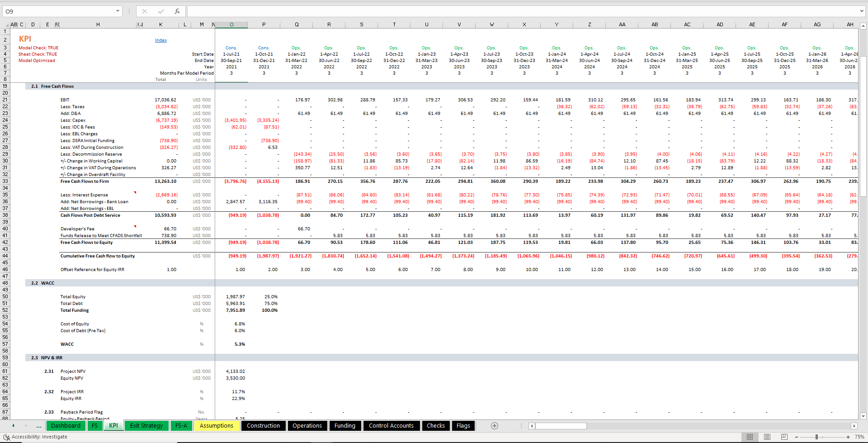Click the 'Model Check: TRUE' text
The height and width of the screenshot is (443, 868).
click(38, 48)
